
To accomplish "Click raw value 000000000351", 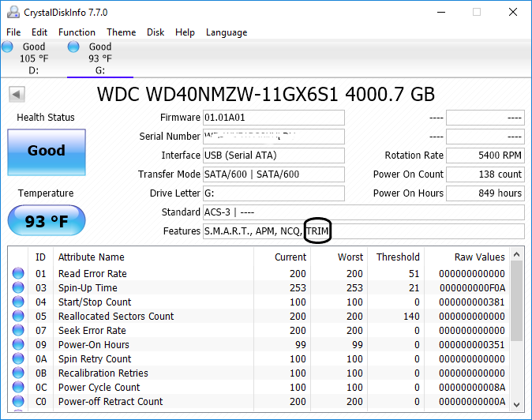I will coord(471,345).
